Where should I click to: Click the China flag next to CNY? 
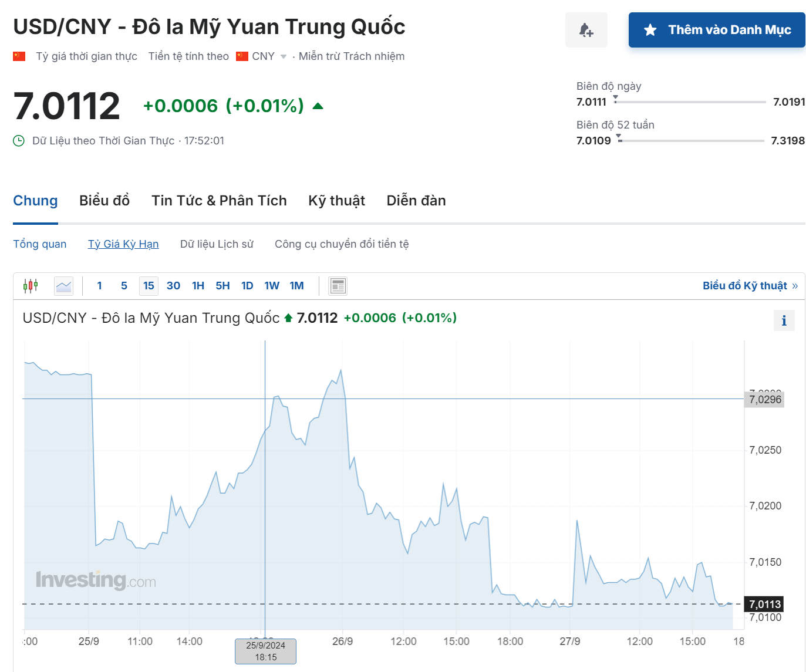(x=242, y=56)
